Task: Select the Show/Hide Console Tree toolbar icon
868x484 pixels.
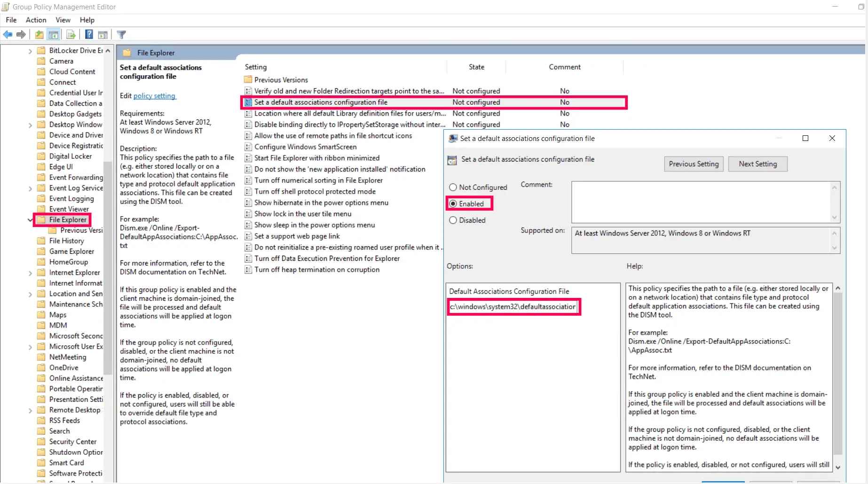Action: pyautogui.click(x=54, y=34)
